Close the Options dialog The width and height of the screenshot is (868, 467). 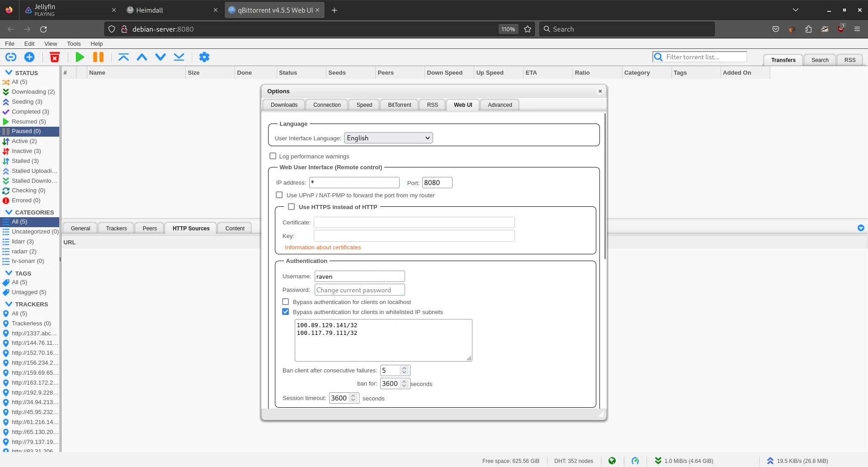pos(600,91)
